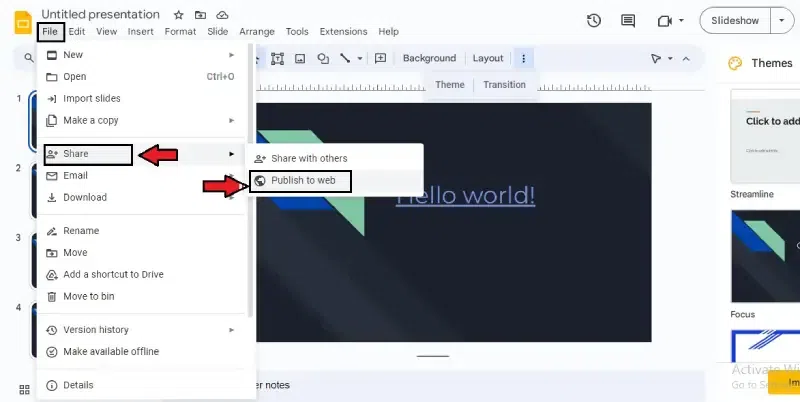The width and height of the screenshot is (800, 402).
Task: Click the Background button
Action: point(429,58)
